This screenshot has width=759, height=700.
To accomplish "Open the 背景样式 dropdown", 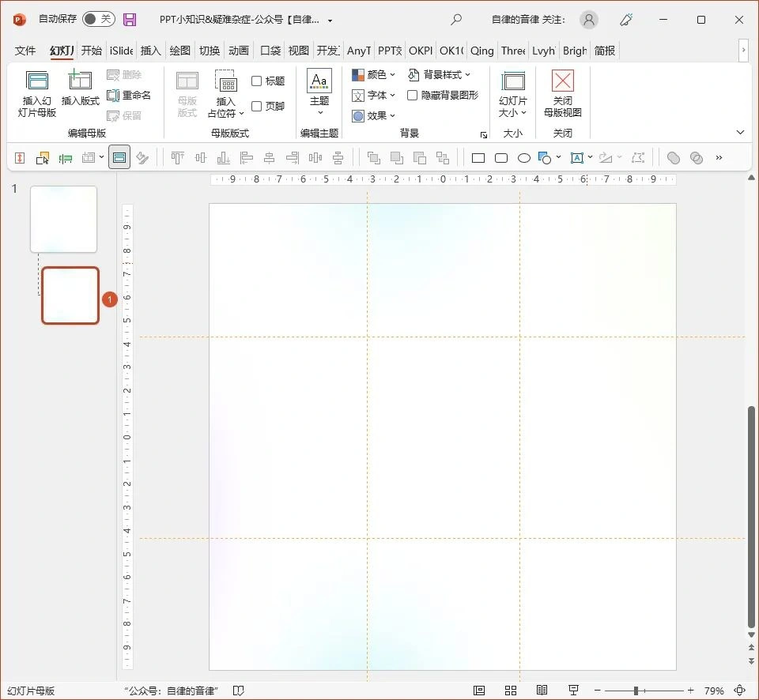I will click(439, 75).
